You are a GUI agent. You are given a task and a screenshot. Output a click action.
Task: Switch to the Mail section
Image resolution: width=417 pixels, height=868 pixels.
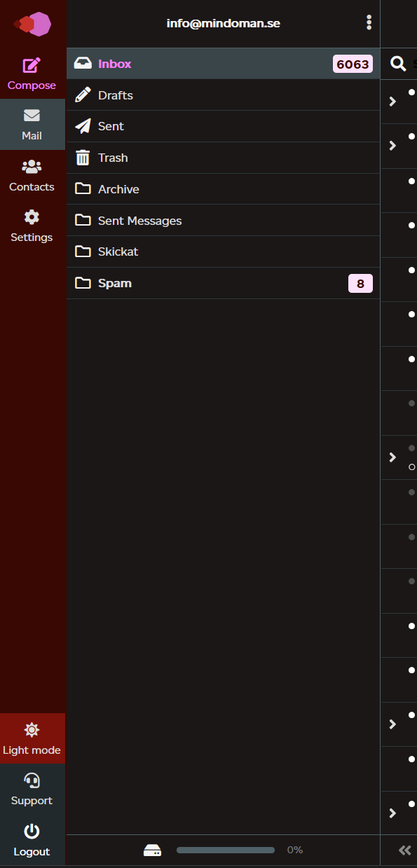coord(32,124)
